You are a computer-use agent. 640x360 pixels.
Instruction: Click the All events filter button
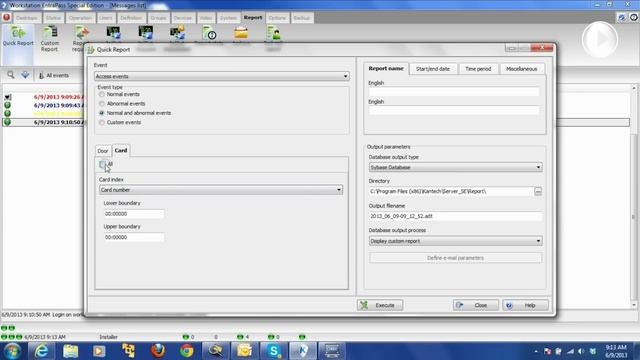54,76
